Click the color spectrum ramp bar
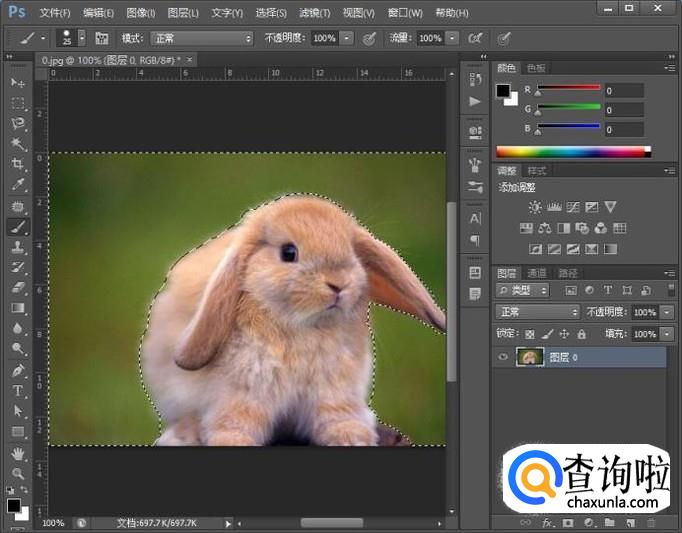Viewport: 682px width, 533px height. tap(570, 152)
